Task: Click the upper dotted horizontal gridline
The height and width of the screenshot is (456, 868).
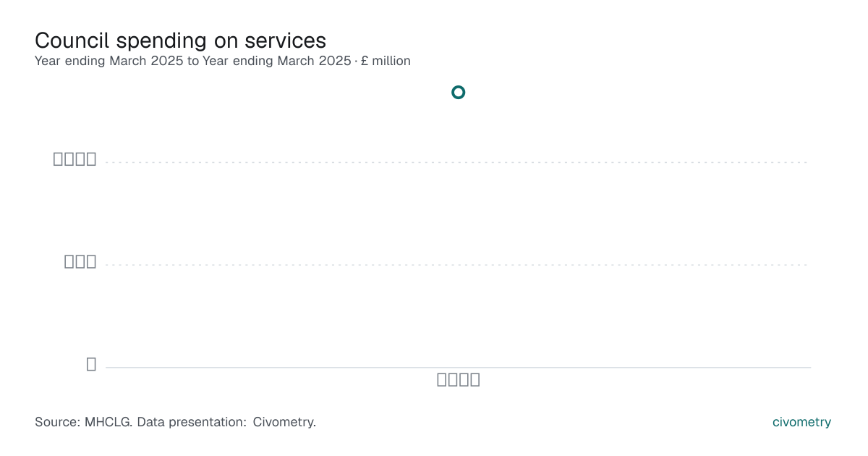Action: click(458, 162)
